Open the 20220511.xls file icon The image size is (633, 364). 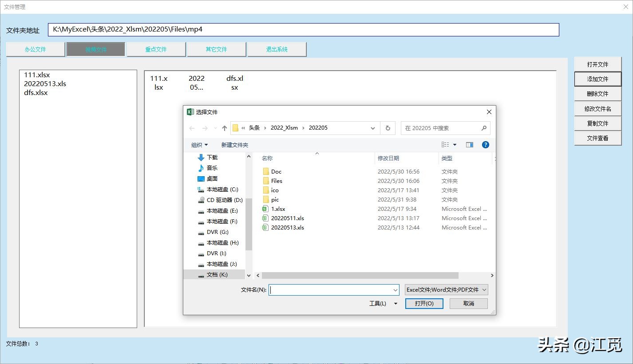coord(265,218)
